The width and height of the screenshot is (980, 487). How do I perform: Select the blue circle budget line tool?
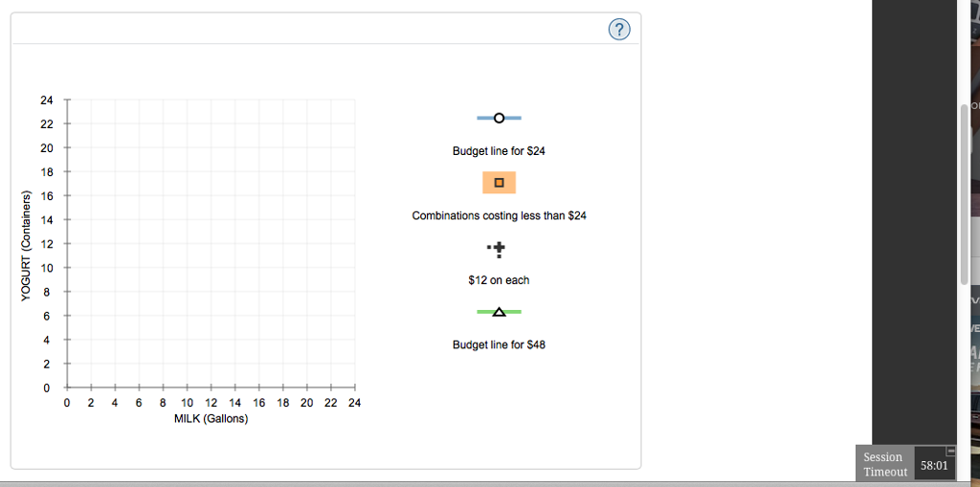click(499, 118)
